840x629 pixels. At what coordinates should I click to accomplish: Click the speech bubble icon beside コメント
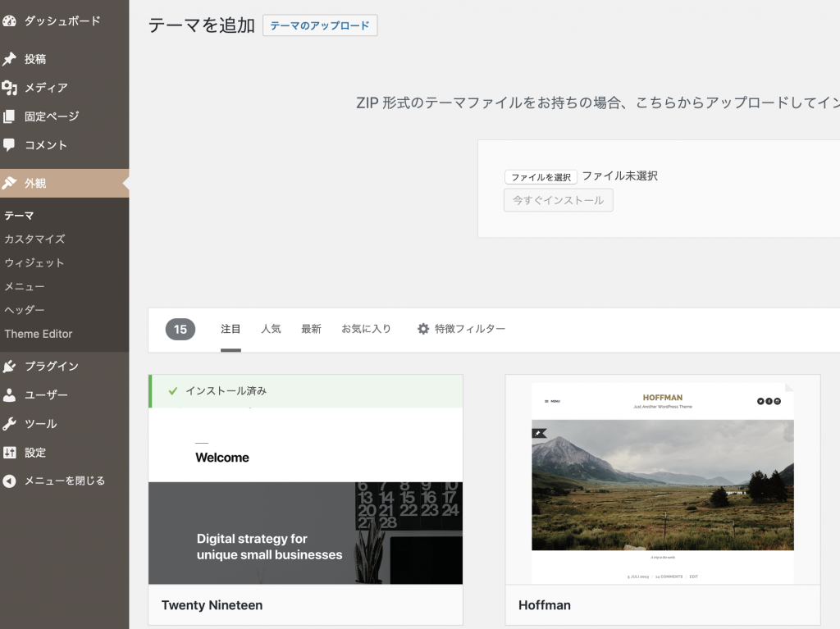9,144
